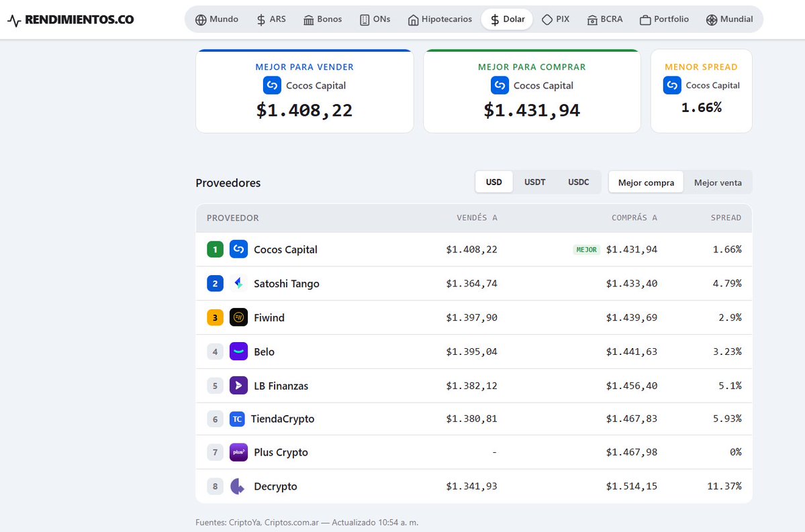Click Cocos Capital icon in Mejor para vender card
Viewport: 805px width, 532px height.
(x=272, y=85)
